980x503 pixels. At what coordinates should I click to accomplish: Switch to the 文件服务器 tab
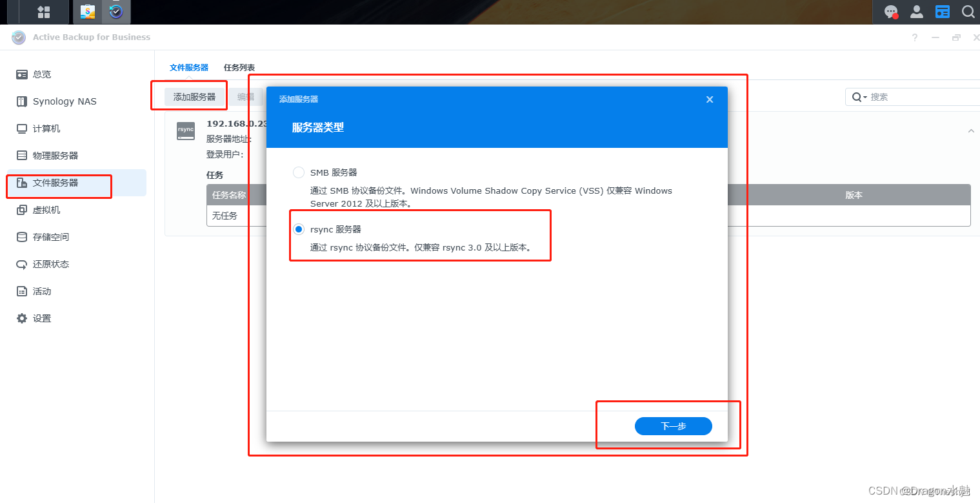188,67
